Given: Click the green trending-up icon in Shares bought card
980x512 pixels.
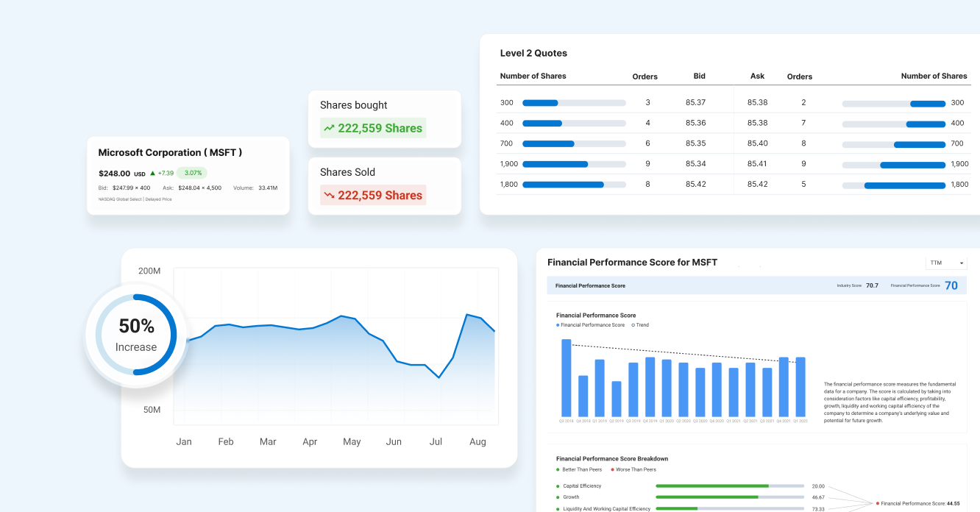Looking at the screenshot, I should [x=329, y=128].
